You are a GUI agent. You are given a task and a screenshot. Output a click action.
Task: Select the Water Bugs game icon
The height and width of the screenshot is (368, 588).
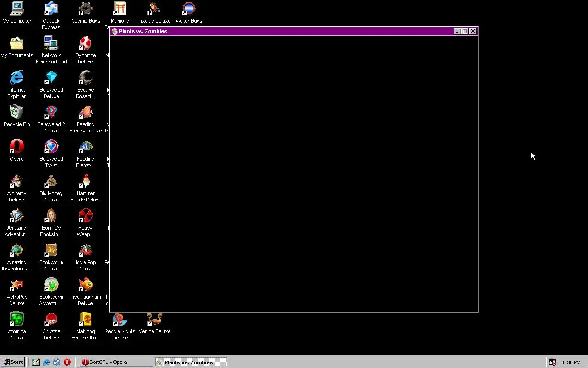(189, 12)
